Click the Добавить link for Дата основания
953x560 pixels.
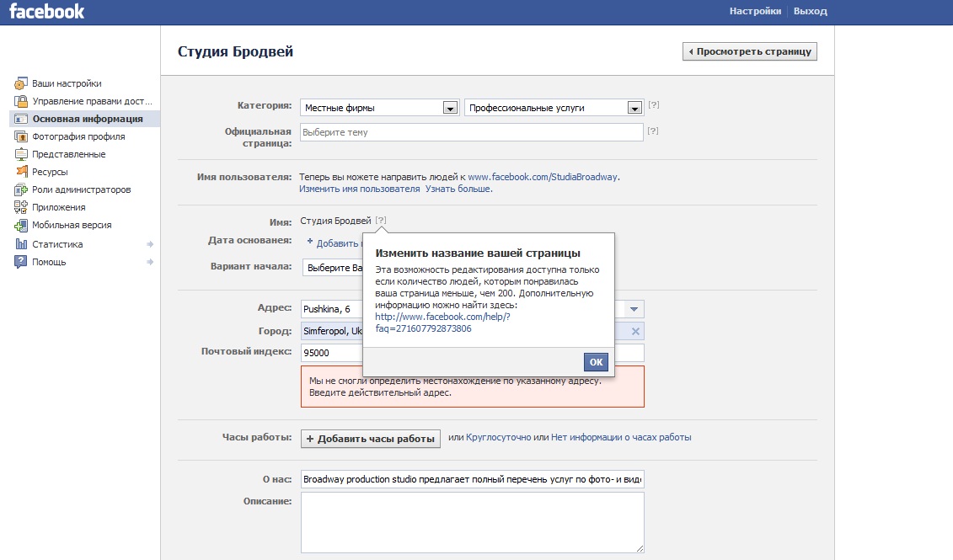pyautogui.click(x=335, y=243)
